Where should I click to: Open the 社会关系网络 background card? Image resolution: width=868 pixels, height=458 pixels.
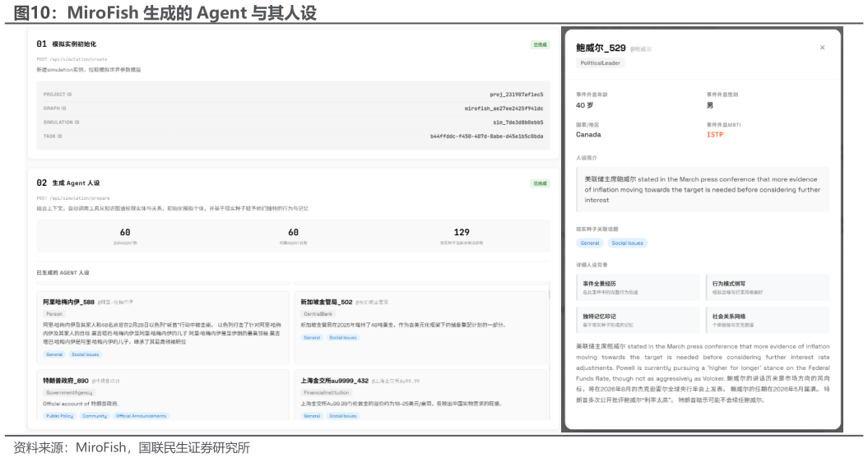768,320
